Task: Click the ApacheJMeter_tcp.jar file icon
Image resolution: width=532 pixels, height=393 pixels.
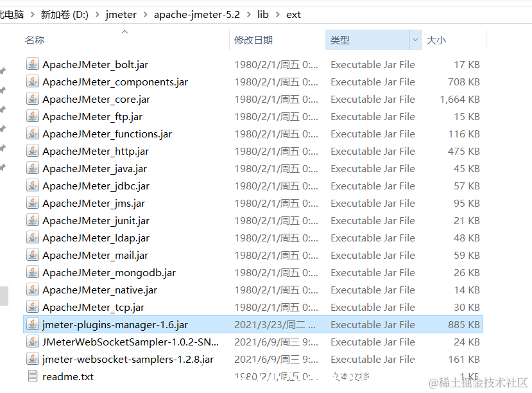Action: (x=33, y=306)
